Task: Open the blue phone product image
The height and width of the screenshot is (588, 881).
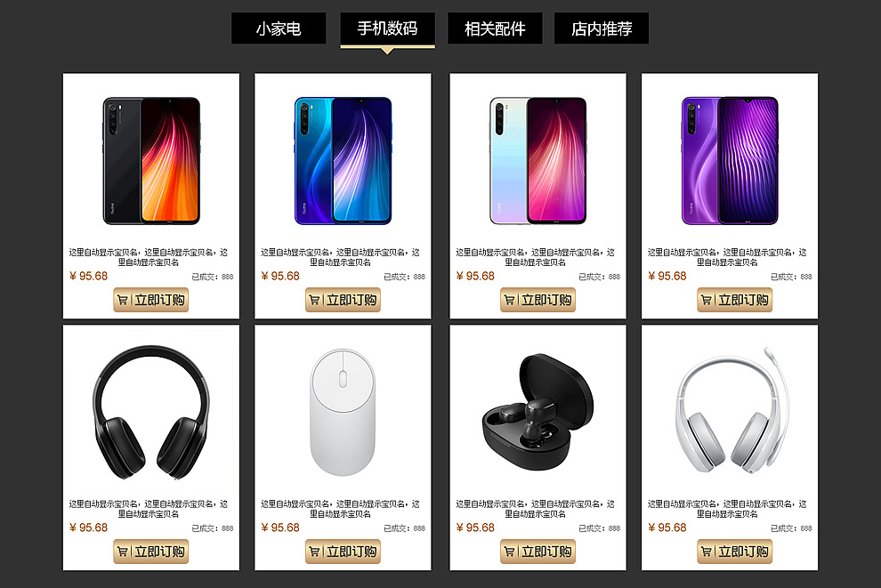Action: pyautogui.click(x=343, y=161)
